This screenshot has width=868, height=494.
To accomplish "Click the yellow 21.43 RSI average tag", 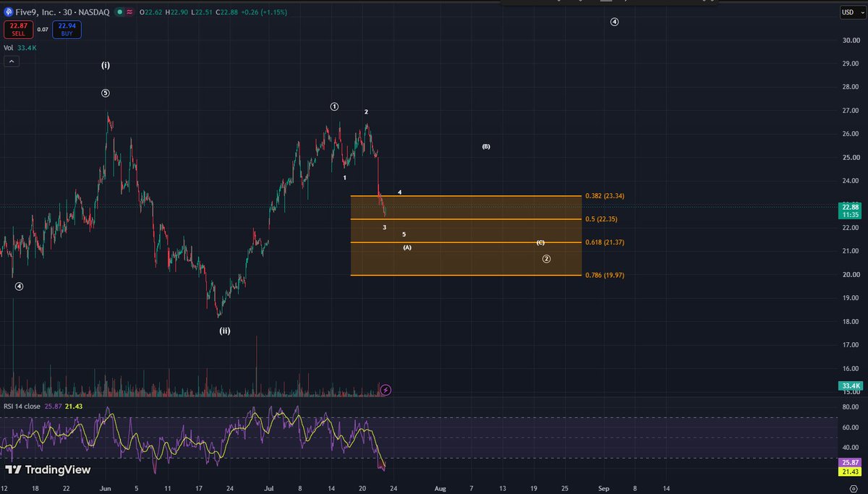I will tap(849, 471).
